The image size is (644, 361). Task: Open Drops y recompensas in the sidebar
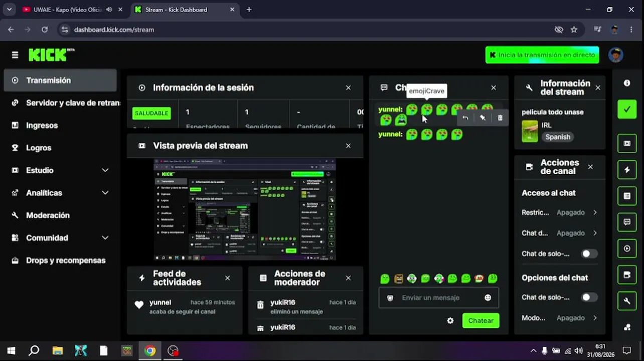point(60,261)
